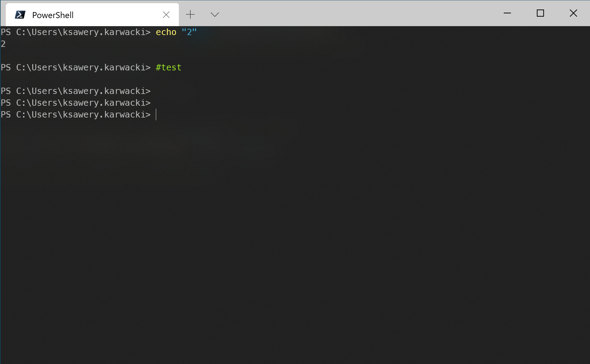Maximize the Windows Terminal window

click(540, 13)
